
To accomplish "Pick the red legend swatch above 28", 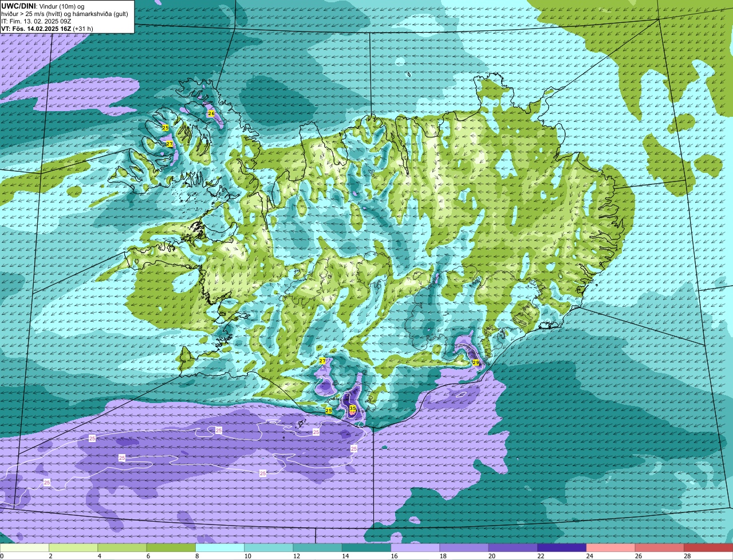I will (x=708, y=548).
